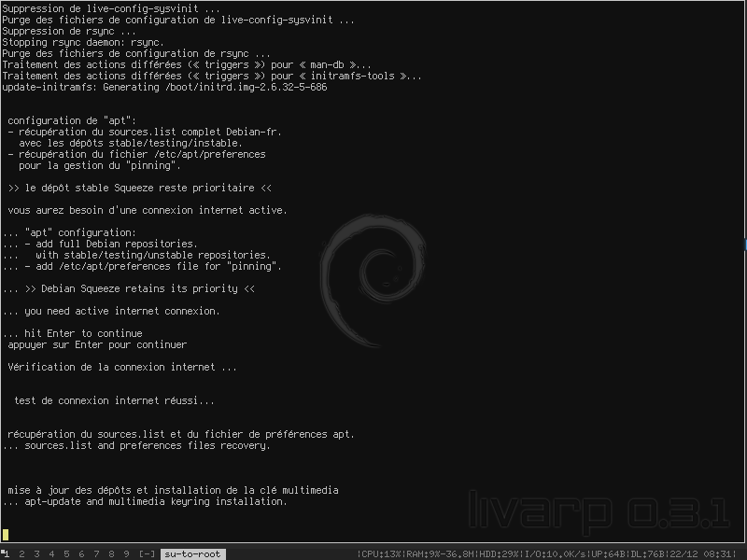The width and height of the screenshot is (747, 560).
Task: Click 'pour la gestion du "pinning".' line
Action: (100, 165)
